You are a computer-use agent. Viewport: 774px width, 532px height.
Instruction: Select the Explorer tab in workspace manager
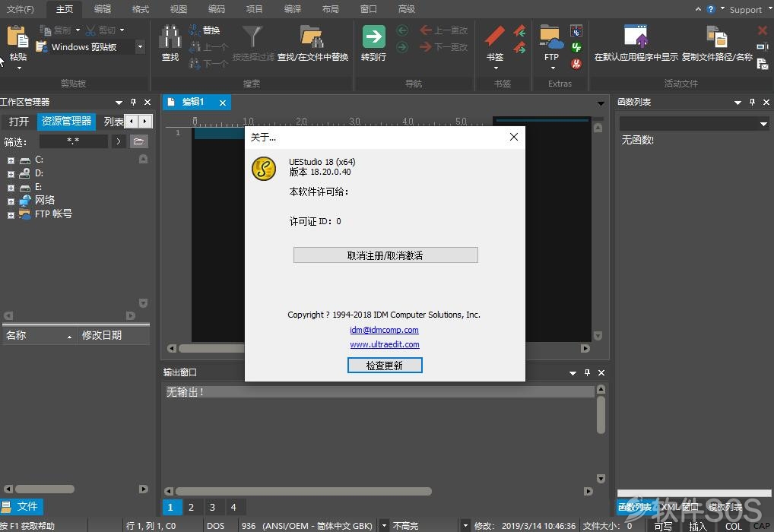pos(66,122)
